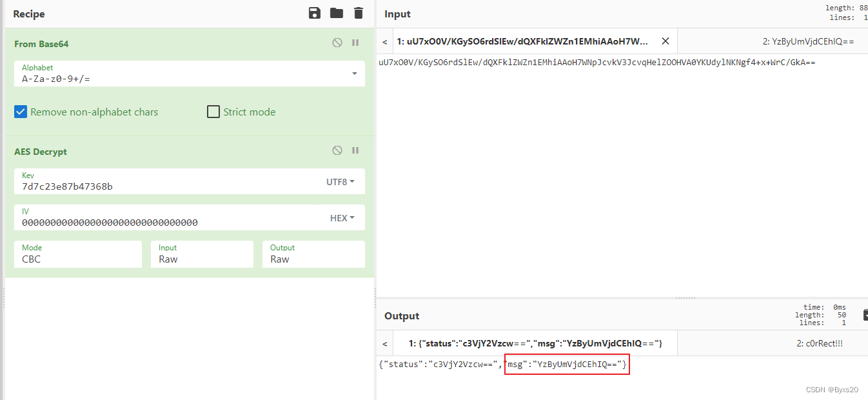Viewport: 868px width, 400px height.
Task: Disable the From Base64 operation
Action: pos(337,43)
